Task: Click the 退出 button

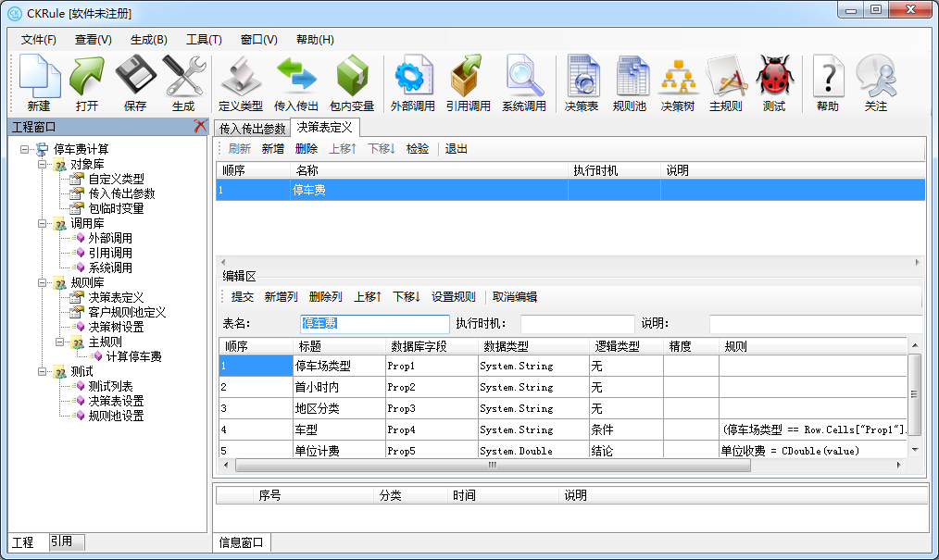Action: 457,149
